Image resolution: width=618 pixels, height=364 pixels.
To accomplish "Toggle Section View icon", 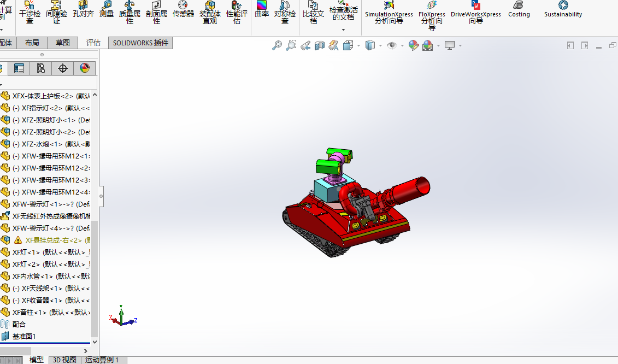I will (320, 45).
